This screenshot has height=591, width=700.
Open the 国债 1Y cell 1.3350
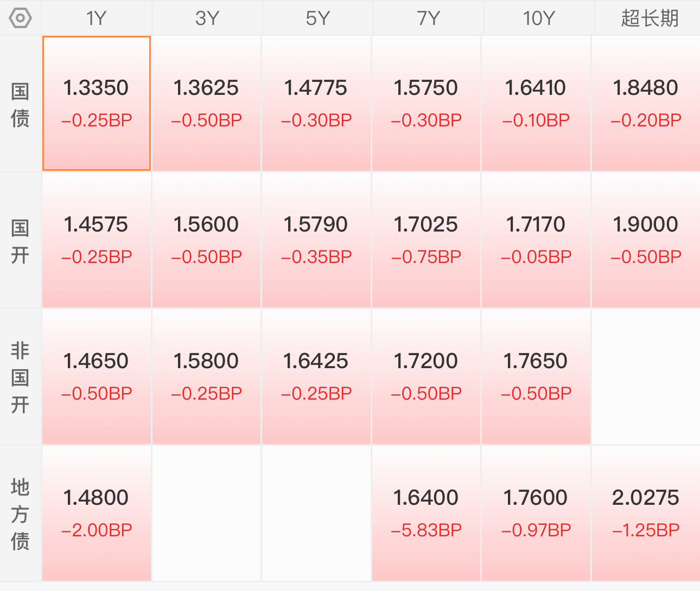point(97,104)
